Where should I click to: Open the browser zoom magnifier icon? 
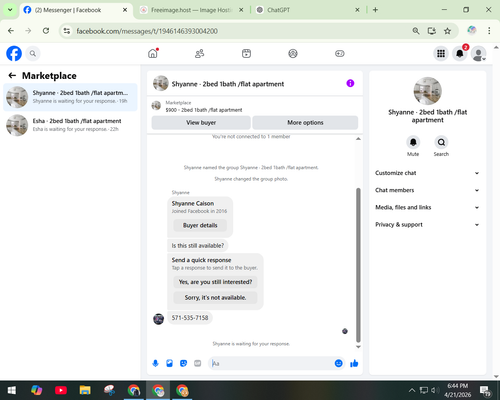[x=416, y=31]
